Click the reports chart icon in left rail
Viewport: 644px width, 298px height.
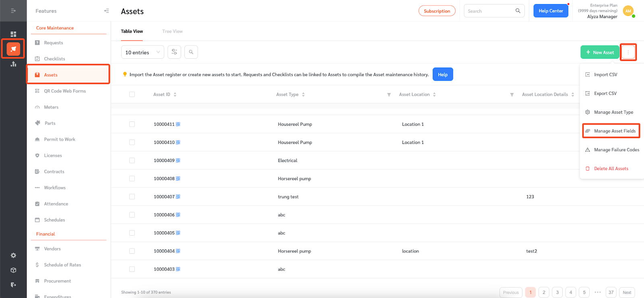pos(13,64)
